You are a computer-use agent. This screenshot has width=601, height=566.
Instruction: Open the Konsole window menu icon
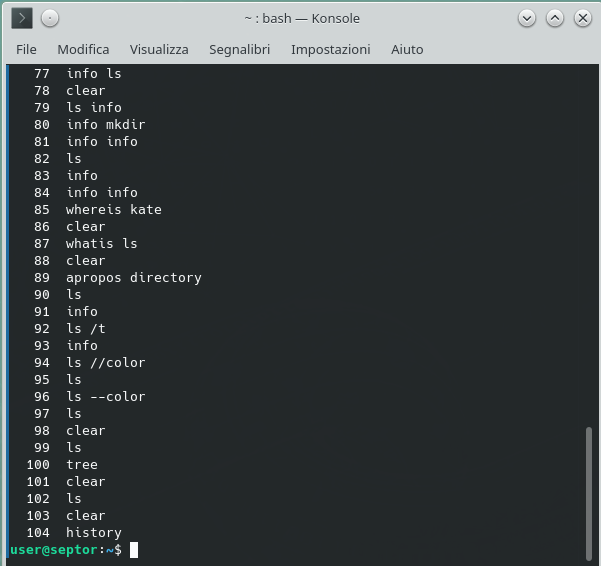[x=22, y=18]
